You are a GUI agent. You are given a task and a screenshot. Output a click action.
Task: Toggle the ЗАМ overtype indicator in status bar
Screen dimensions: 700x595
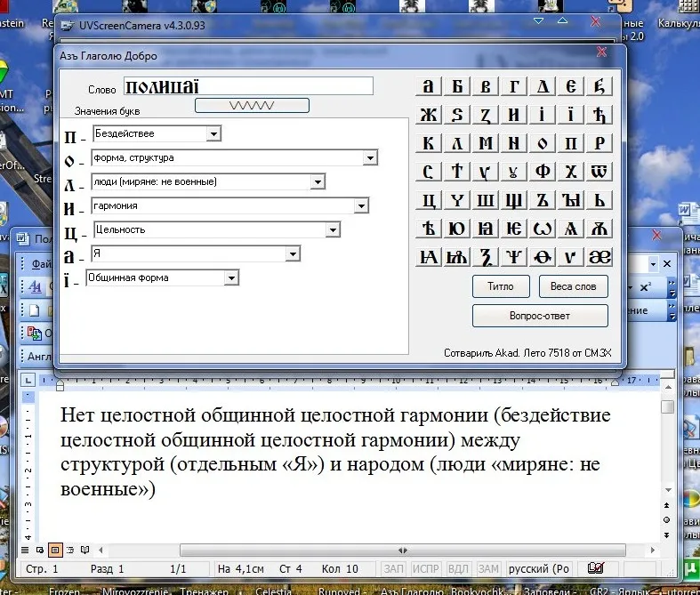point(488,568)
